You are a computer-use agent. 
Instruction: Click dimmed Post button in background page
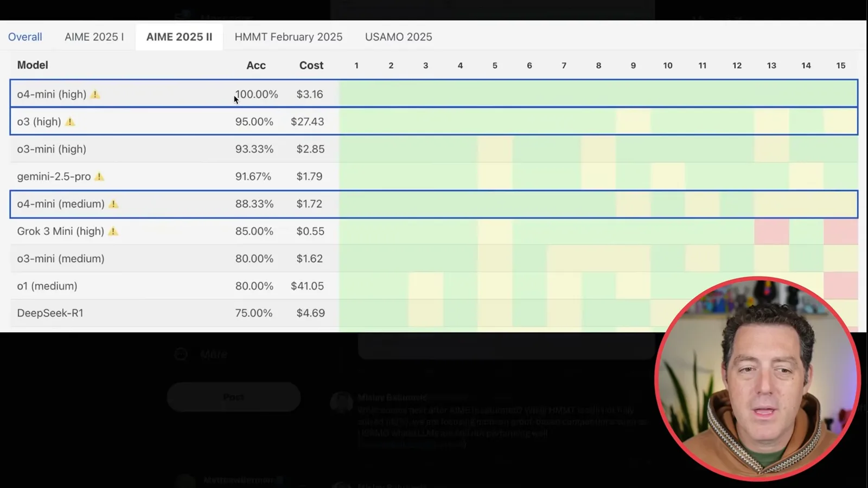click(234, 397)
